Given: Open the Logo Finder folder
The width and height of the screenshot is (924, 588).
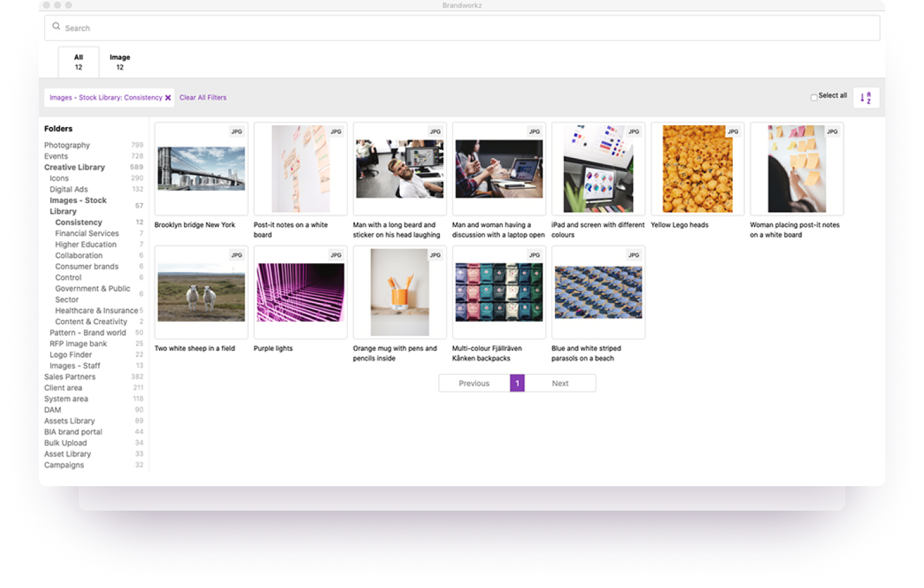Looking at the screenshot, I should [x=71, y=355].
